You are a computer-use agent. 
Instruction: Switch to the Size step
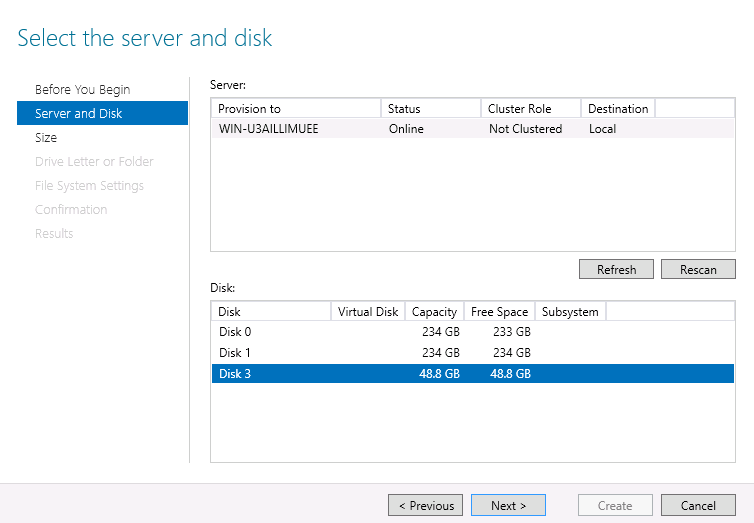[x=46, y=137]
